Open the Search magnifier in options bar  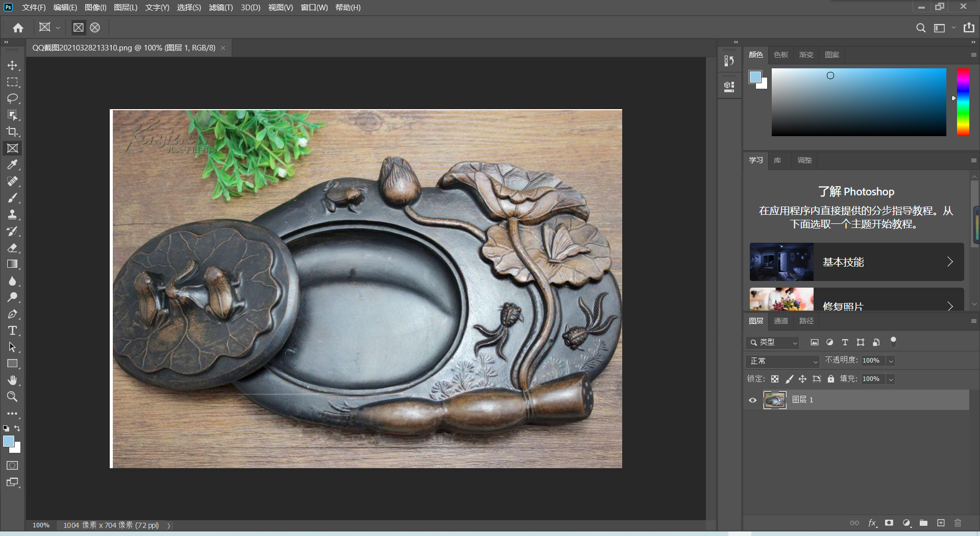(920, 28)
